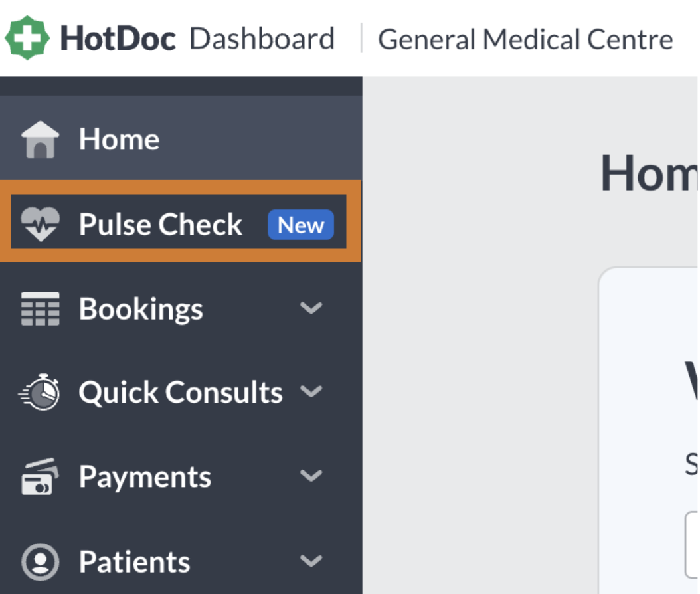700x594 pixels.
Task: Click the blue New badge
Action: tap(301, 225)
